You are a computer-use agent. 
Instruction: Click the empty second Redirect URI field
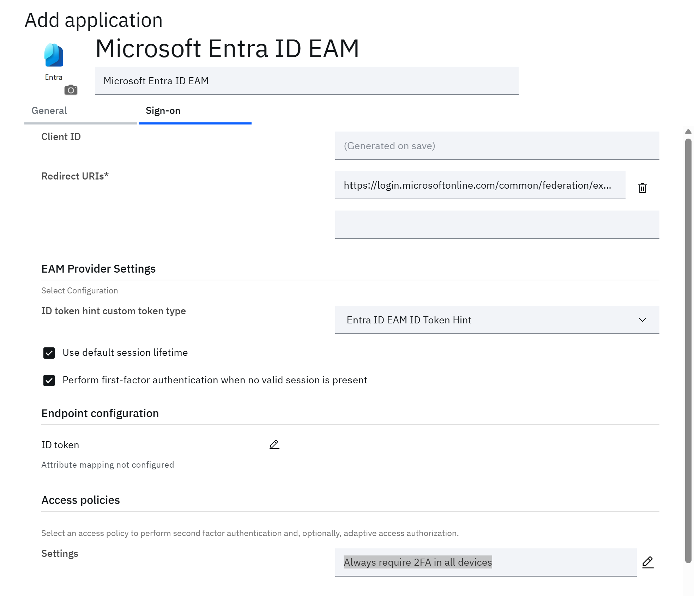[x=497, y=225]
